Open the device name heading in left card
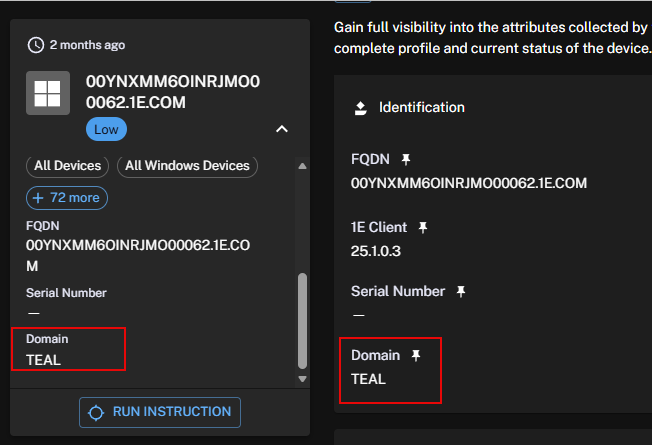The width and height of the screenshot is (652, 445). pyautogui.click(x=172, y=92)
